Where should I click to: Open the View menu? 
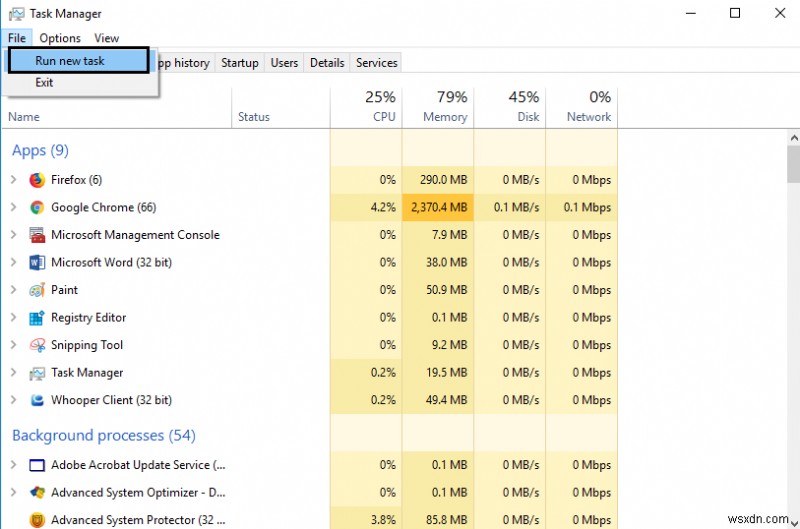[x=106, y=38]
